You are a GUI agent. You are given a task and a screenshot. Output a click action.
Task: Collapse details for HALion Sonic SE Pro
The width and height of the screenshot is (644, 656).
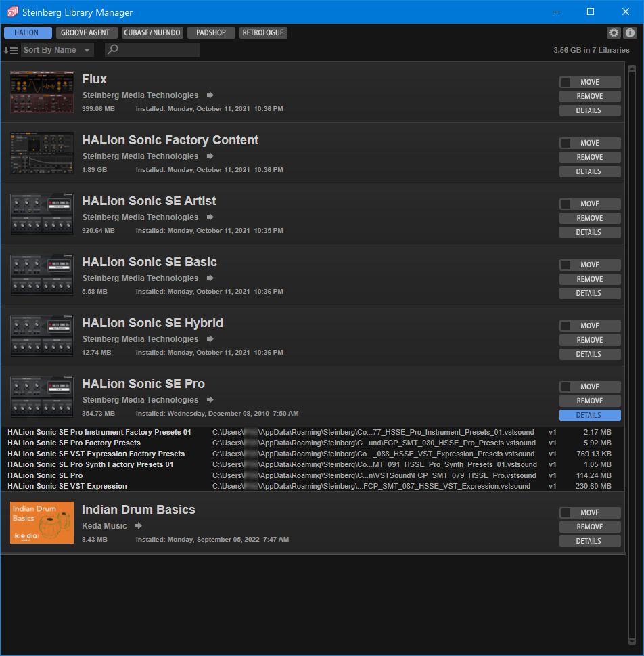pos(590,416)
